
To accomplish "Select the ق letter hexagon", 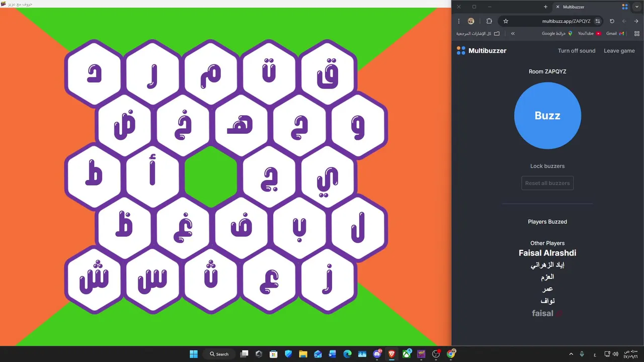I will 328,73.
